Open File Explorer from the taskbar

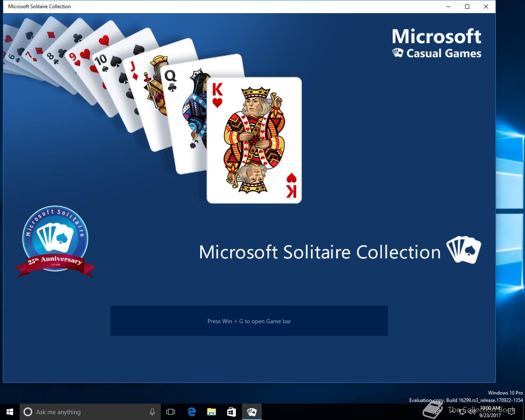(211, 412)
